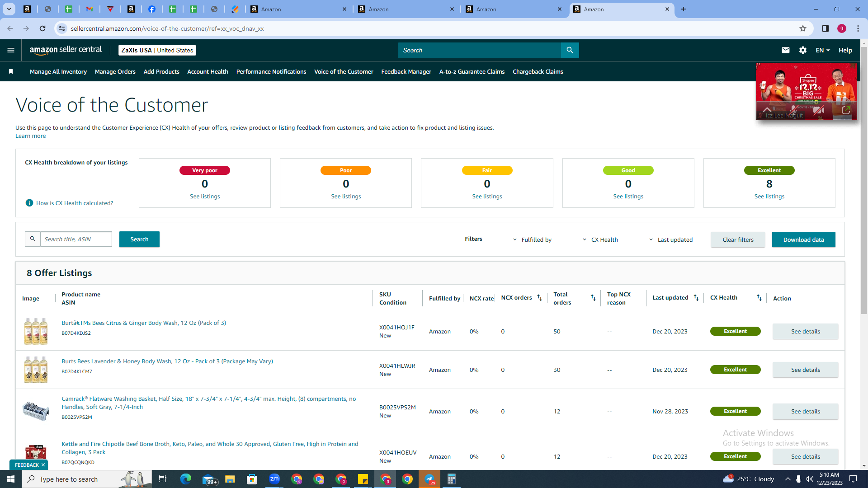This screenshot has height=488, width=868.
Task: Open the Chrome profile avatar
Action: [x=842, y=28]
